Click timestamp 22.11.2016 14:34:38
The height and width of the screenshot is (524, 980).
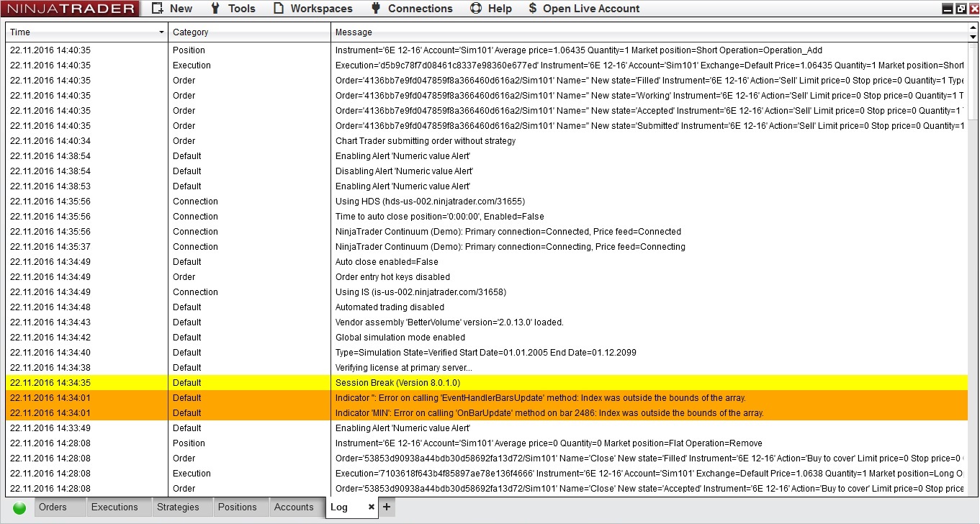coord(50,368)
